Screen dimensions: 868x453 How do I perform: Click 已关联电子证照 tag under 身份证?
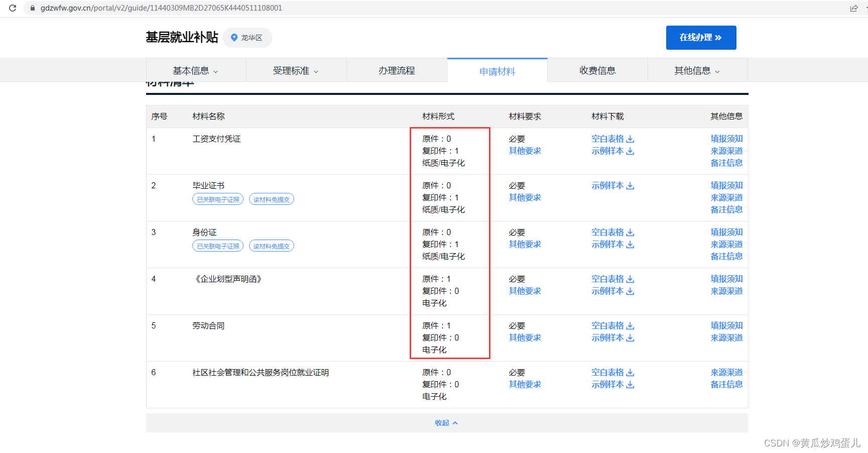point(218,246)
